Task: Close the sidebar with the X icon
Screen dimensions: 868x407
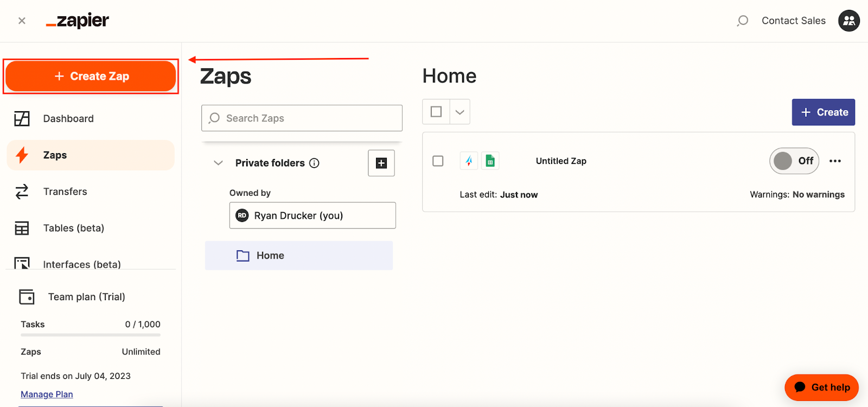Action: pyautogui.click(x=22, y=21)
